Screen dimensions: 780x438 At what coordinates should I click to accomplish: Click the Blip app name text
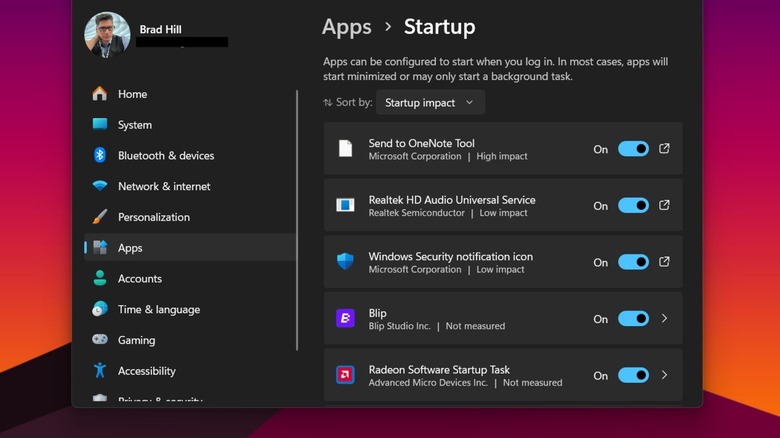point(377,313)
